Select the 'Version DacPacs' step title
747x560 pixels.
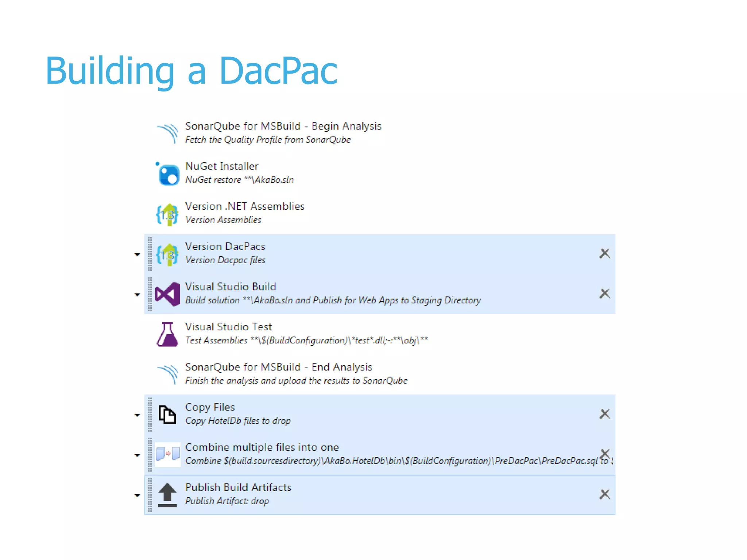click(x=225, y=246)
